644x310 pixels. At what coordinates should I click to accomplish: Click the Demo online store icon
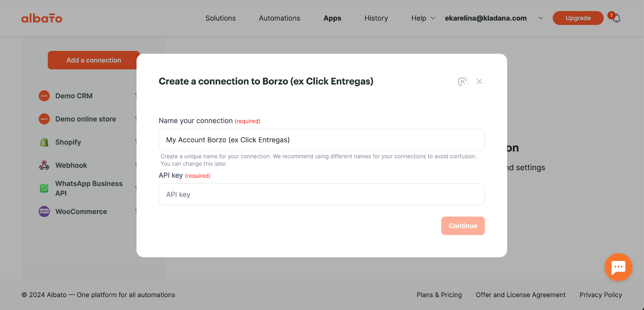pos(44,119)
